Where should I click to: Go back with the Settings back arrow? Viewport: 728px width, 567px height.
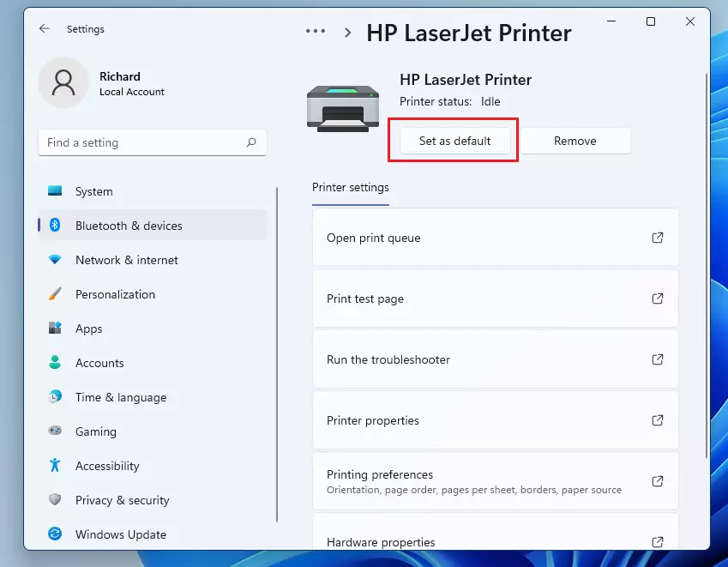click(45, 29)
